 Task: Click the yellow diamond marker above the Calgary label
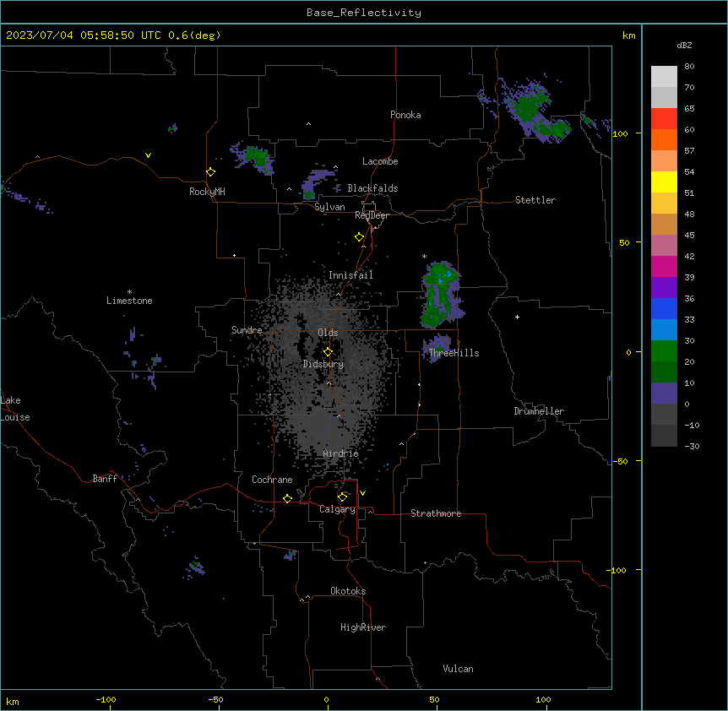pyautogui.click(x=343, y=497)
